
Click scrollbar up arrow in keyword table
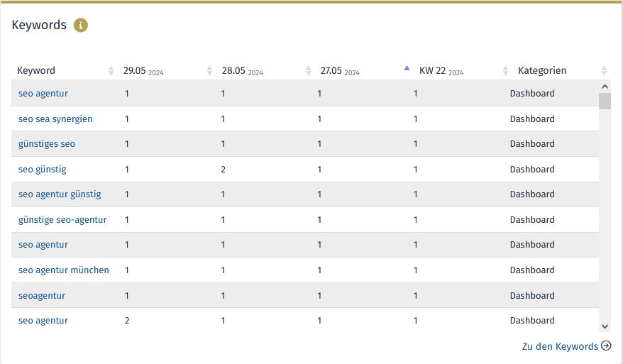point(605,87)
